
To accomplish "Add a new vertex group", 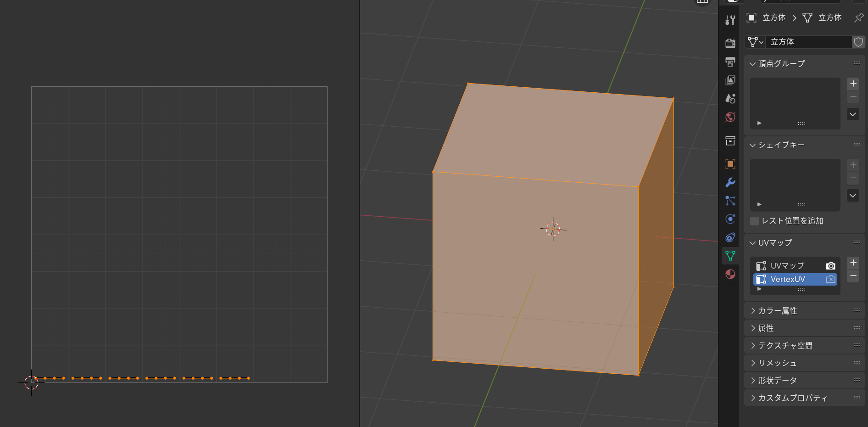I will (x=853, y=84).
